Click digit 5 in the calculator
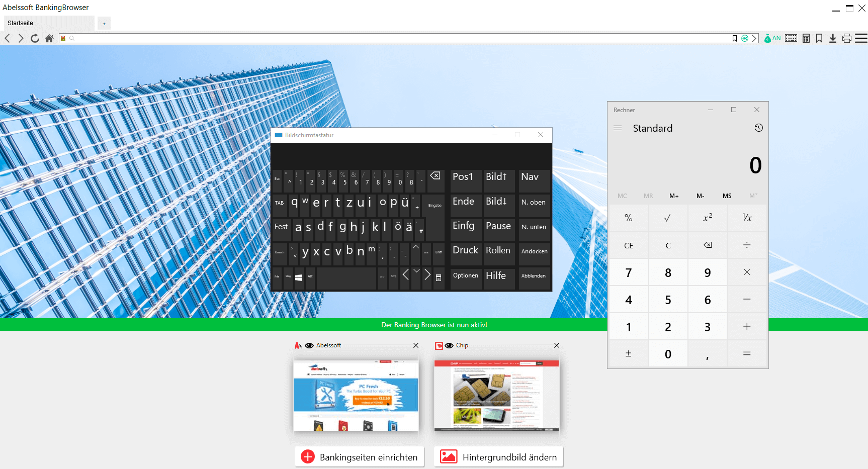The width and height of the screenshot is (868, 469). click(x=668, y=300)
